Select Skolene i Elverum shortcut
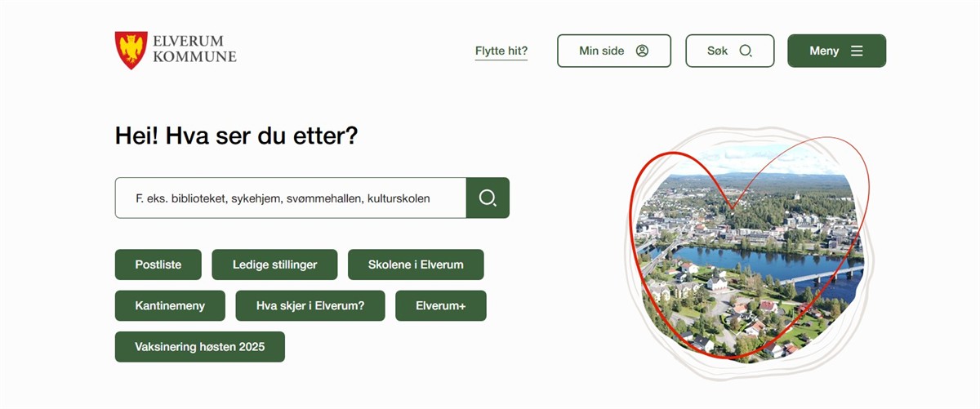This screenshot has height=409, width=980. coord(416,265)
